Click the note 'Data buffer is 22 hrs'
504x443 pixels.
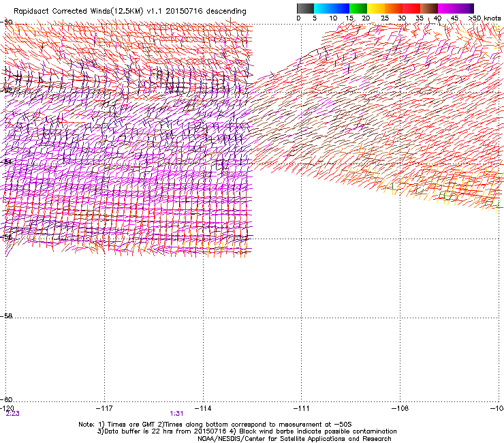point(138,431)
